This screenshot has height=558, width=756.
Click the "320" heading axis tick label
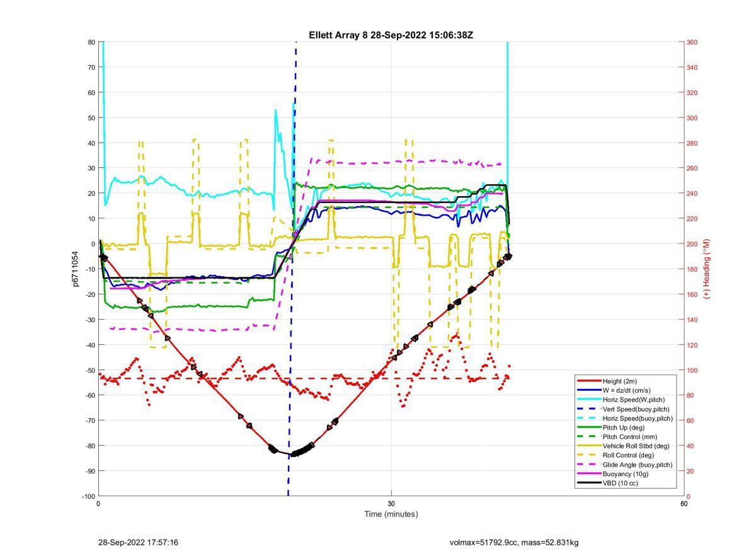point(692,93)
